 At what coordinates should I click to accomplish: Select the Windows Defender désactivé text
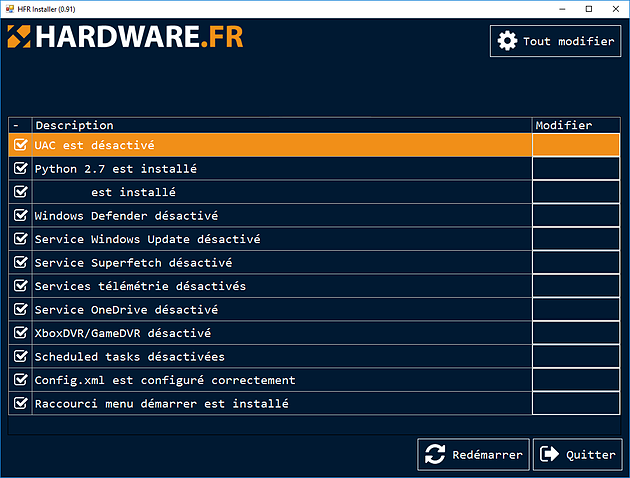tap(126, 216)
